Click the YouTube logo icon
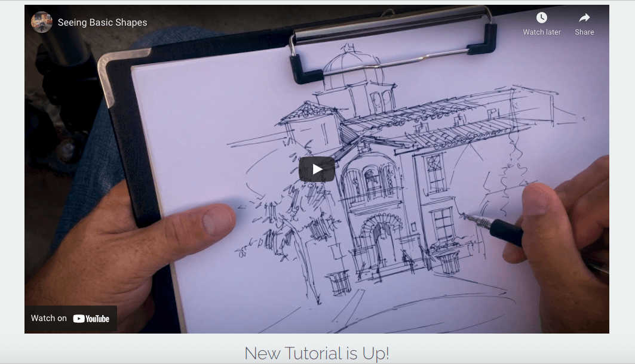The image size is (635, 364). tap(91, 319)
